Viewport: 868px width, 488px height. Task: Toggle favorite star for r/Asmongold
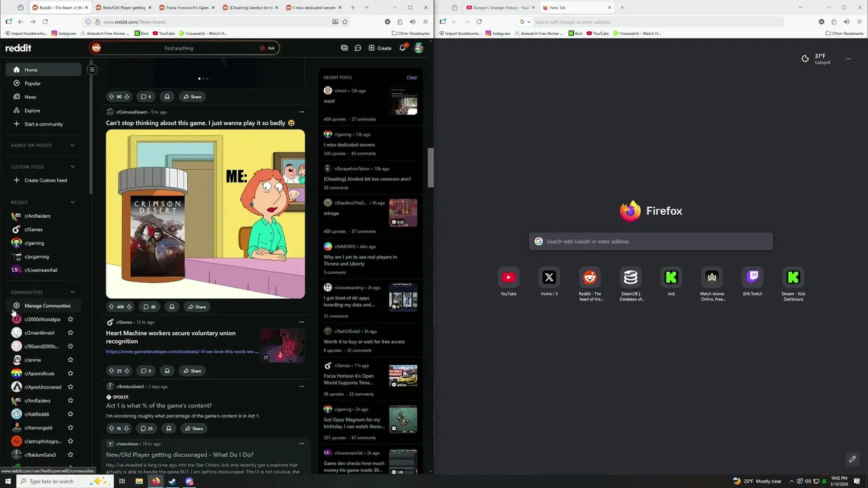tap(71, 428)
